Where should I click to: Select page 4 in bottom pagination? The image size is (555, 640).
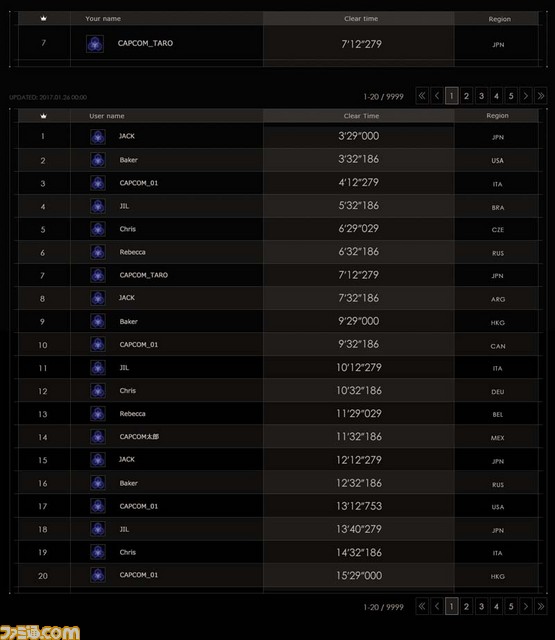coord(496,606)
